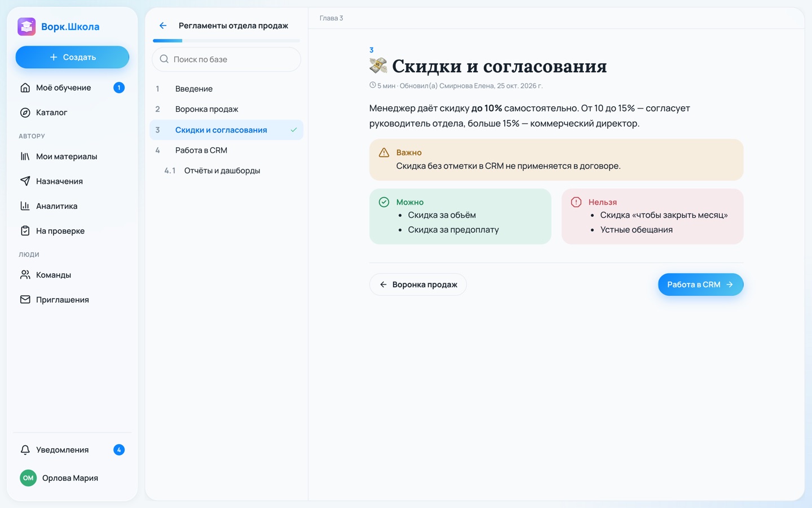Click Приглашения envelope icon

25,300
